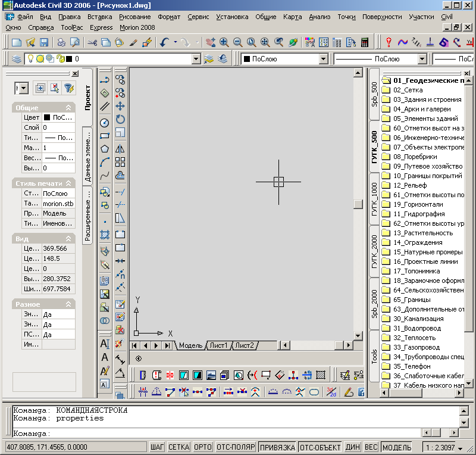Viewport: 476px width, 455px height.
Task: Open the layer dropdown list
Action: point(196,58)
